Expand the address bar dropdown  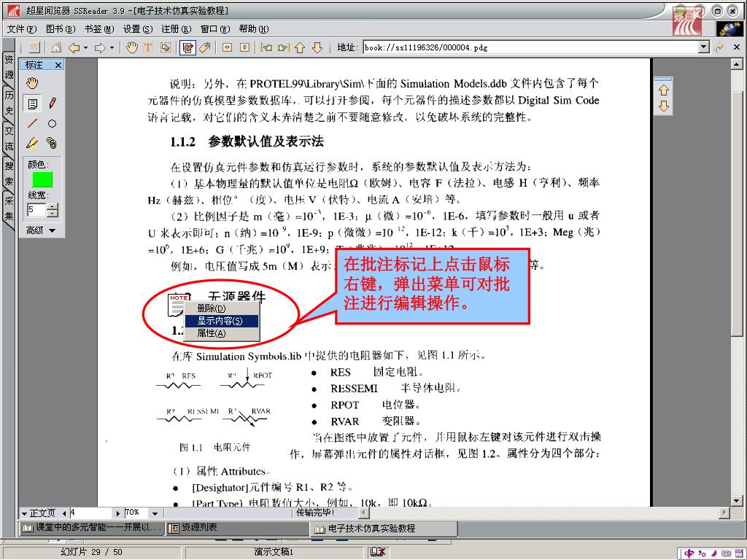pos(704,47)
